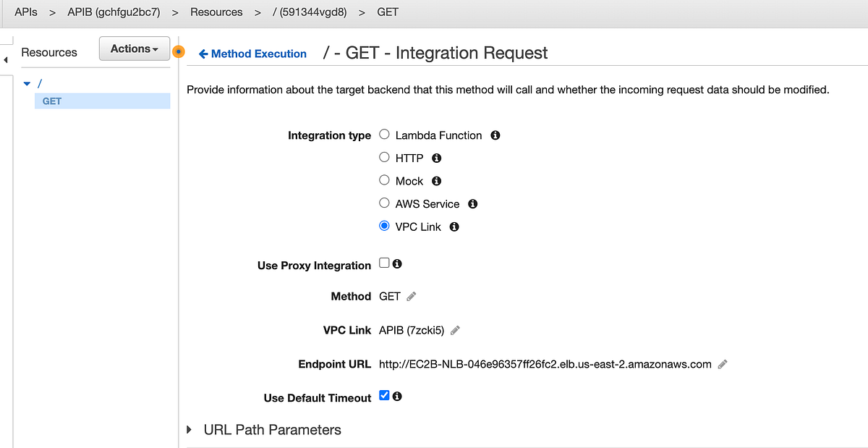Edit the Endpoint URL with its pencil icon
The width and height of the screenshot is (868, 448).
pyautogui.click(x=721, y=364)
